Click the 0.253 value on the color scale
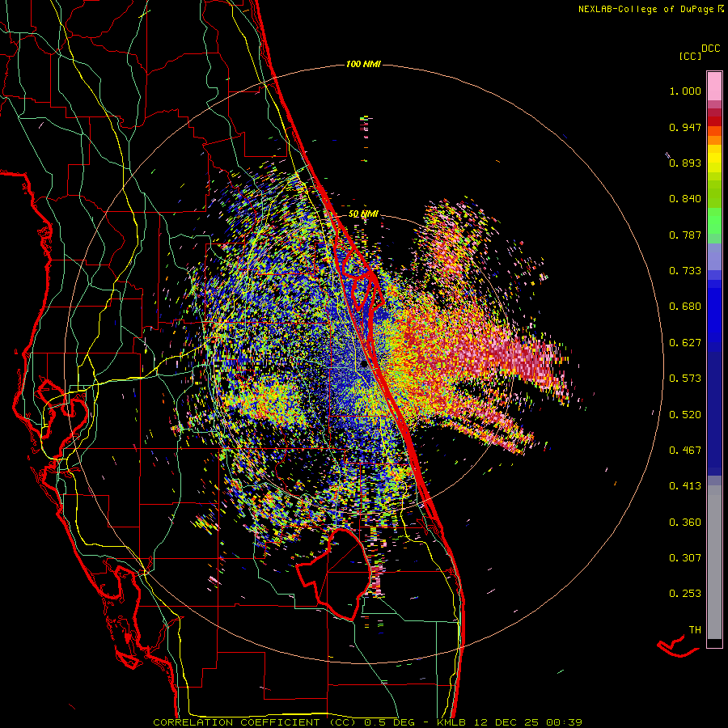728x728 pixels. point(685,594)
